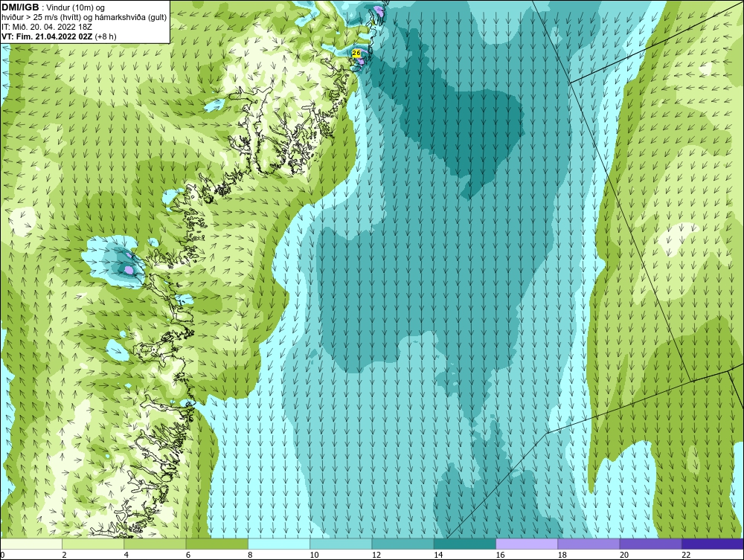Click the lavender 16–18 m/s legend swatch
Image resolution: width=744 pixels, height=560 pixels.
[527, 544]
